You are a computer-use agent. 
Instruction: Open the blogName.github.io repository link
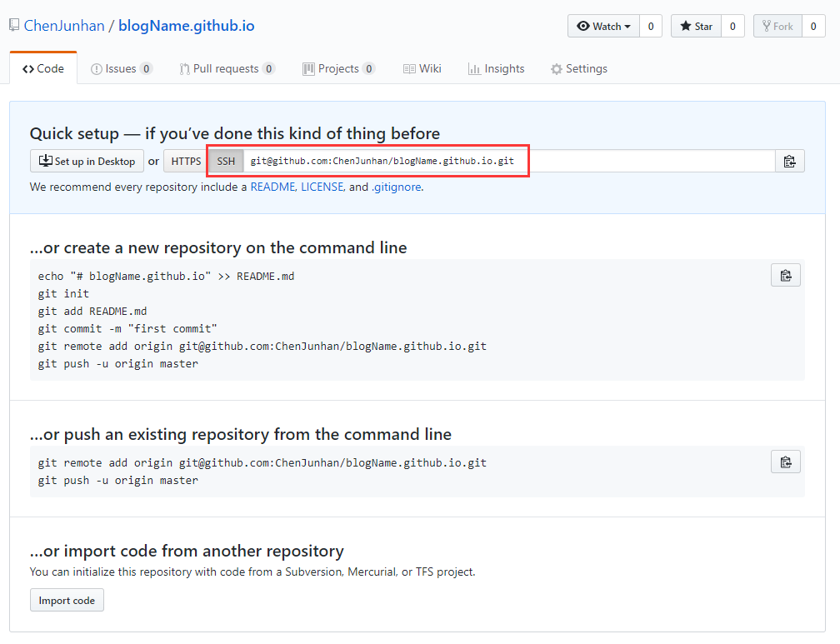[x=187, y=26]
